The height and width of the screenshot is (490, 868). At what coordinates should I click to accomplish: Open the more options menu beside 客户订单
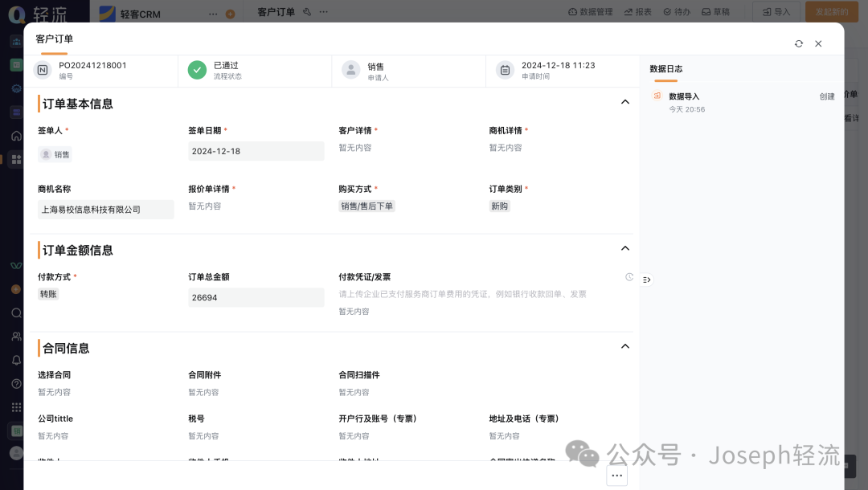[322, 12]
